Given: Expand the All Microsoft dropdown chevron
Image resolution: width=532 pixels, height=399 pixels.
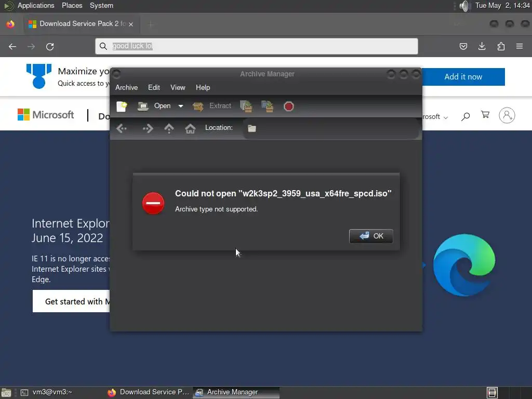Looking at the screenshot, I should pos(445,117).
